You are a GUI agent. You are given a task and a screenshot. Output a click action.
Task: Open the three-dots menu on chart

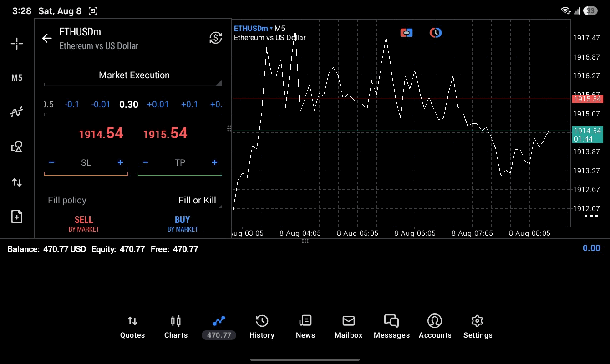(591, 216)
